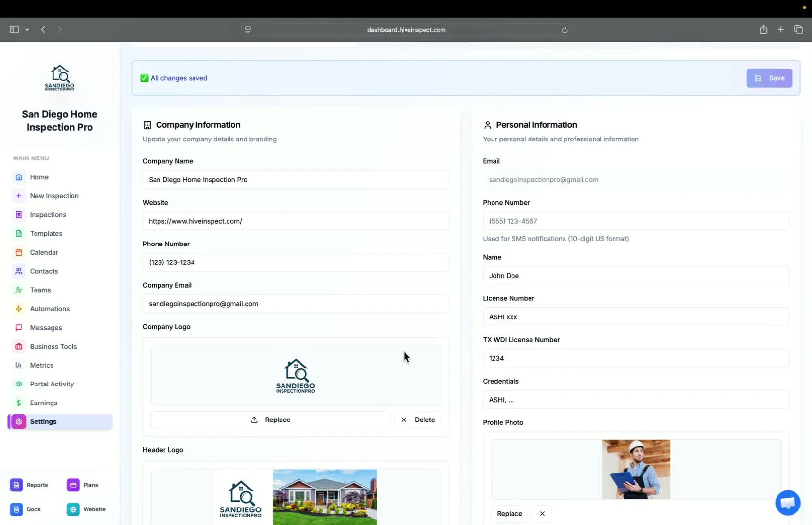Image resolution: width=812 pixels, height=525 pixels.
Task: Click the Company Email field
Action: (296, 304)
